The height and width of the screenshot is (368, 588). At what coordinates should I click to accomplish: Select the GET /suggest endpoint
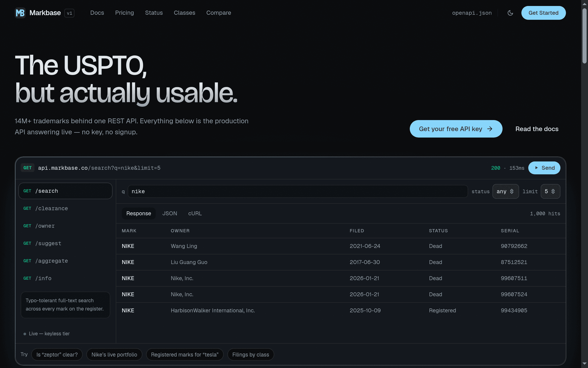coord(65,243)
